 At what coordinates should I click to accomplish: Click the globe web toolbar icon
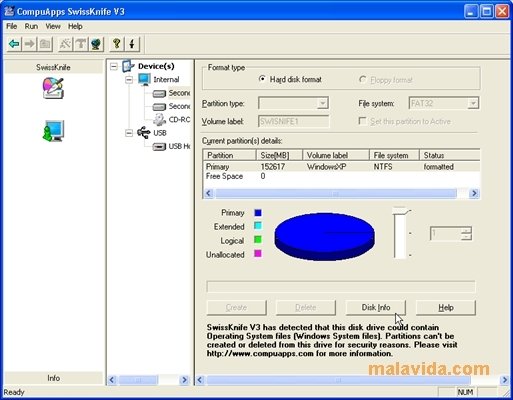96,44
